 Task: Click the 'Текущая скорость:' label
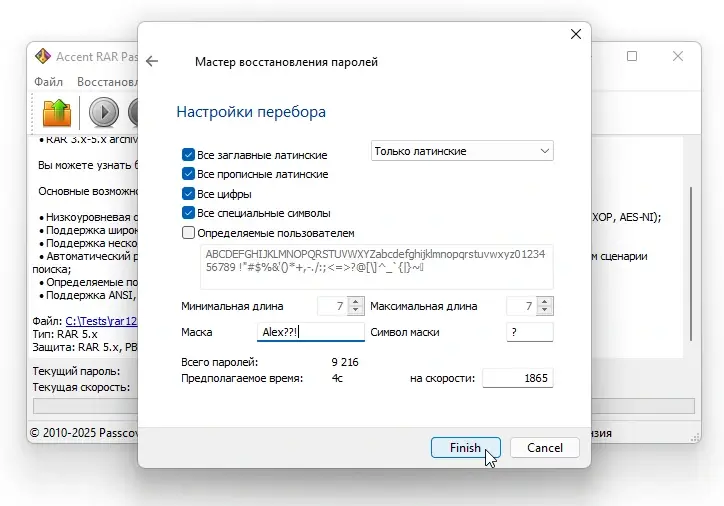coord(81,387)
